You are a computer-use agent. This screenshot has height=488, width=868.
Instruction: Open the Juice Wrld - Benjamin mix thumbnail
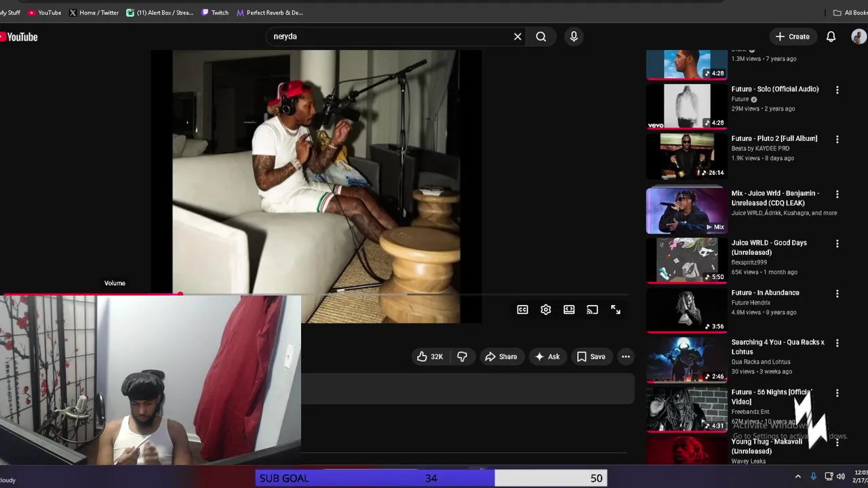(x=686, y=211)
